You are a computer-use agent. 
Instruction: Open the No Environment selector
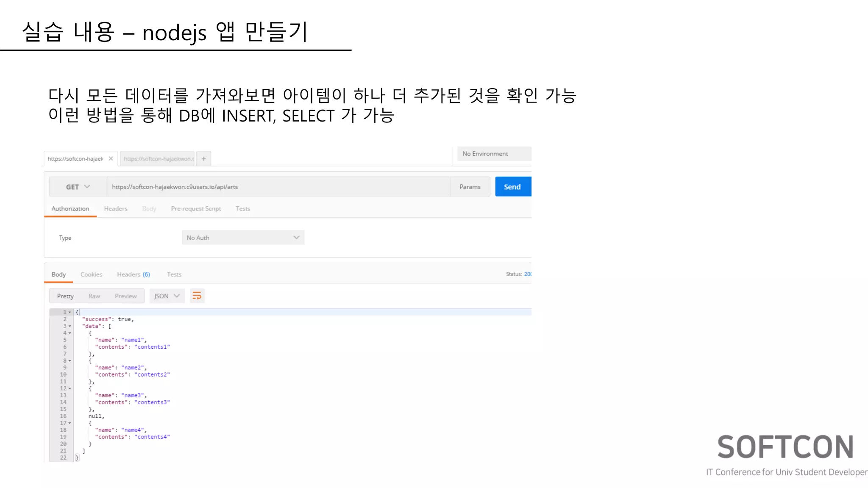click(x=494, y=154)
